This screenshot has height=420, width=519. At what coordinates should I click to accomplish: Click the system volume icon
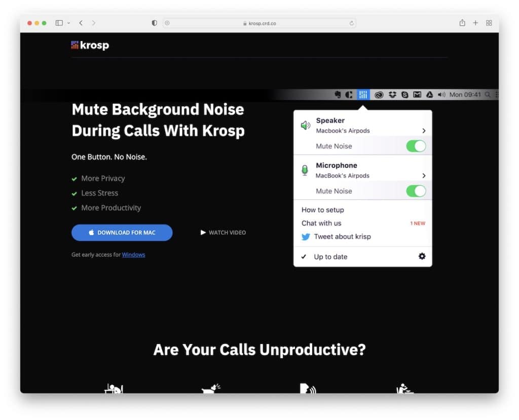click(x=441, y=95)
